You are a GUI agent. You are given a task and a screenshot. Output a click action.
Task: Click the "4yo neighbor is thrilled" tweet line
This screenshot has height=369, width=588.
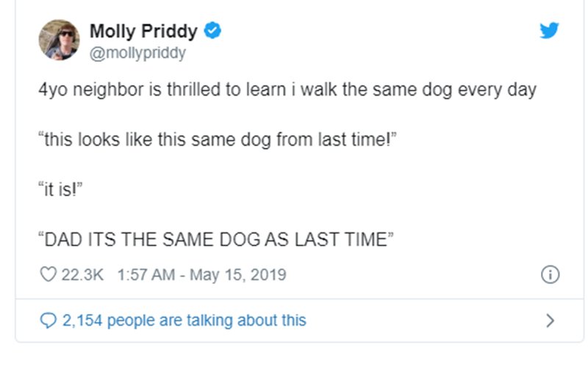coord(287,90)
